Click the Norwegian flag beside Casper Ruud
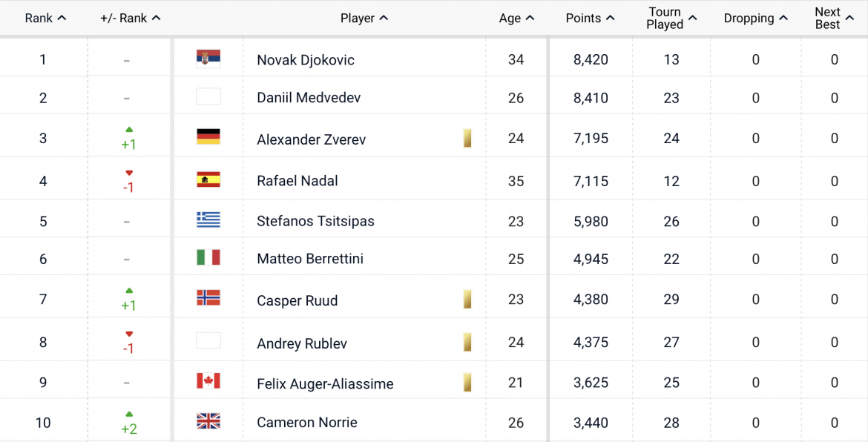Screen dimensions: 868x442 208,299
